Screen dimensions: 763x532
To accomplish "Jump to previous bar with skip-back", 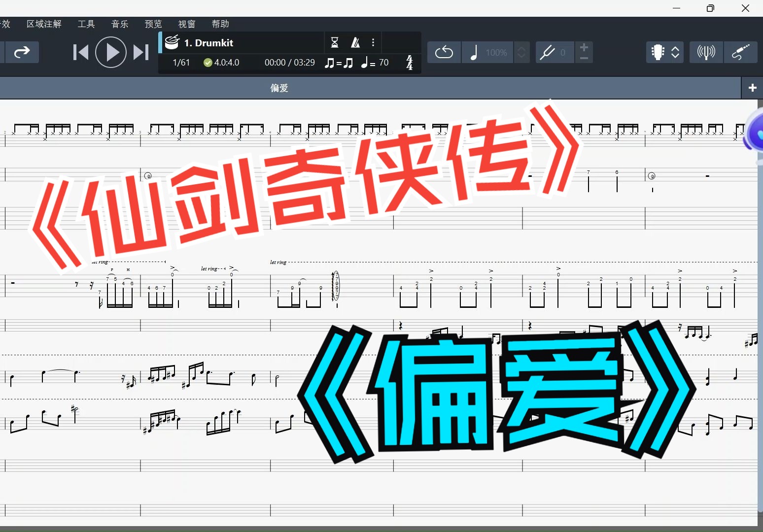I will coord(81,52).
